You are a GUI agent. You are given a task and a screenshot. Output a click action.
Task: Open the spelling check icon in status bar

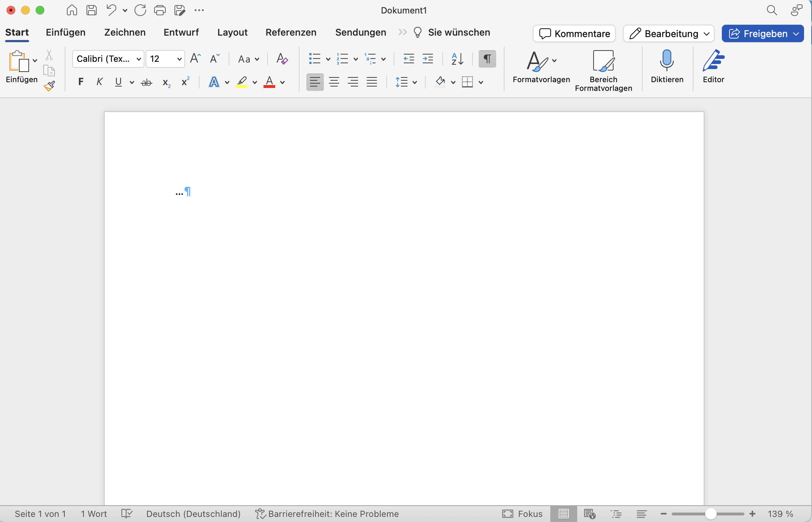[127, 514]
